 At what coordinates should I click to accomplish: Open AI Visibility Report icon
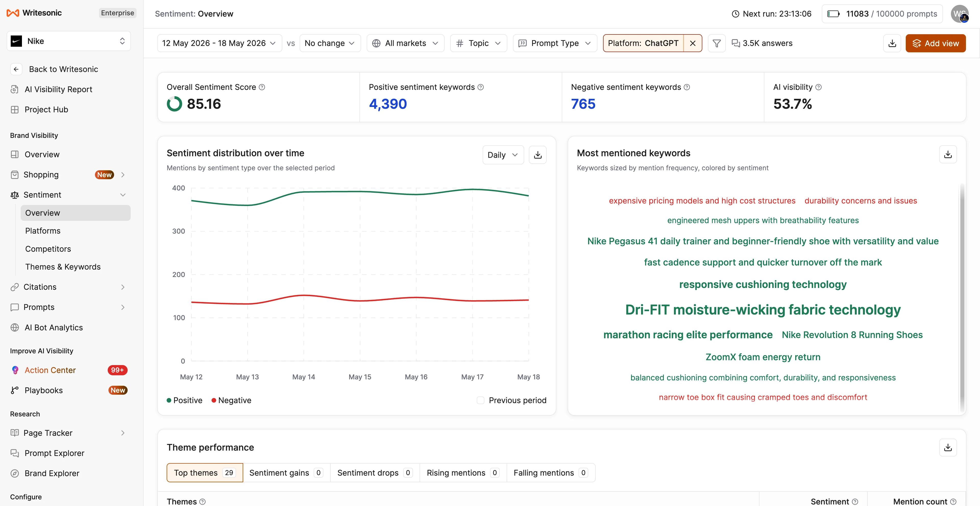click(15, 89)
